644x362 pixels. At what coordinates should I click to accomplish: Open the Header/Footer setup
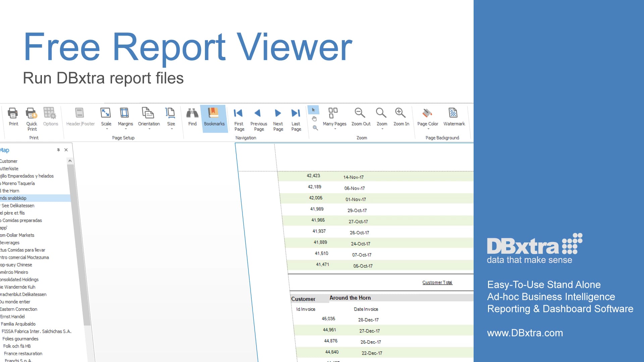click(80, 117)
